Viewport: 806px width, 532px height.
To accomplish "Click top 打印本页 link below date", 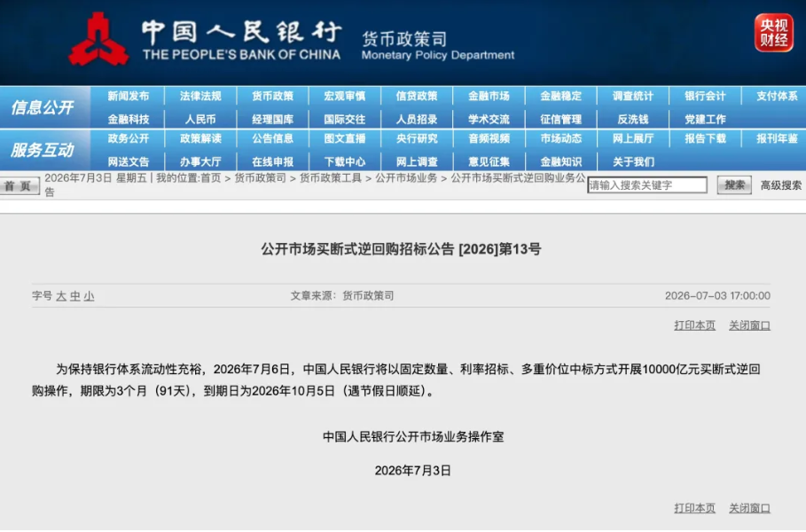I will coord(694,325).
